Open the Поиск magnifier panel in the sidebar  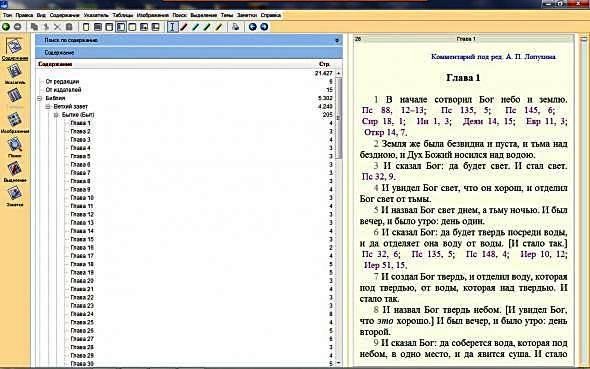(15, 147)
